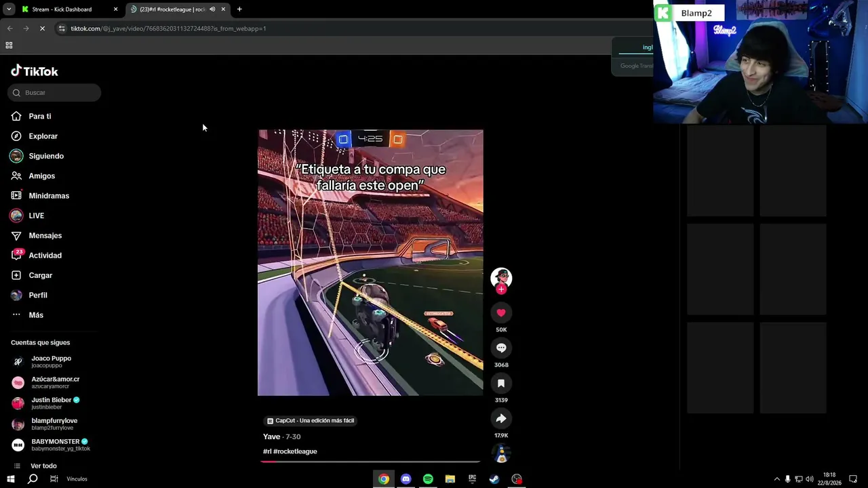868x488 pixels.
Task: Open Discord from the taskbar
Action: pos(406,479)
